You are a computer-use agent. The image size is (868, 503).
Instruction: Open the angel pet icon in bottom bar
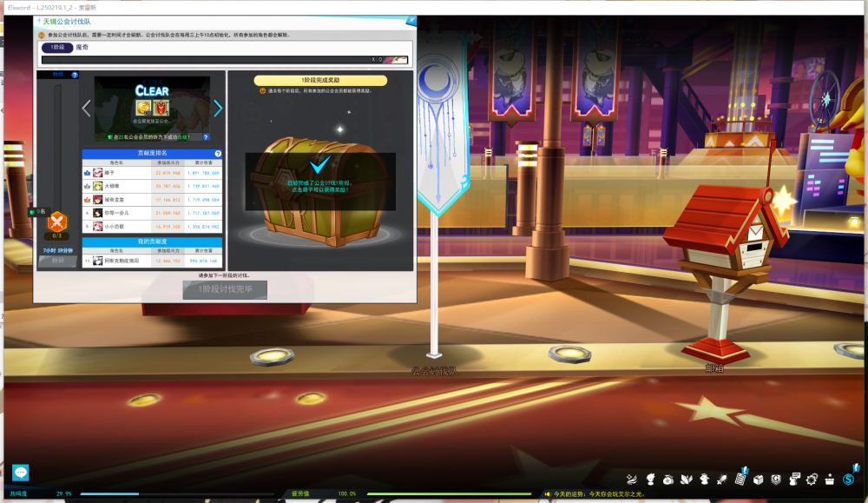(704, 480)
